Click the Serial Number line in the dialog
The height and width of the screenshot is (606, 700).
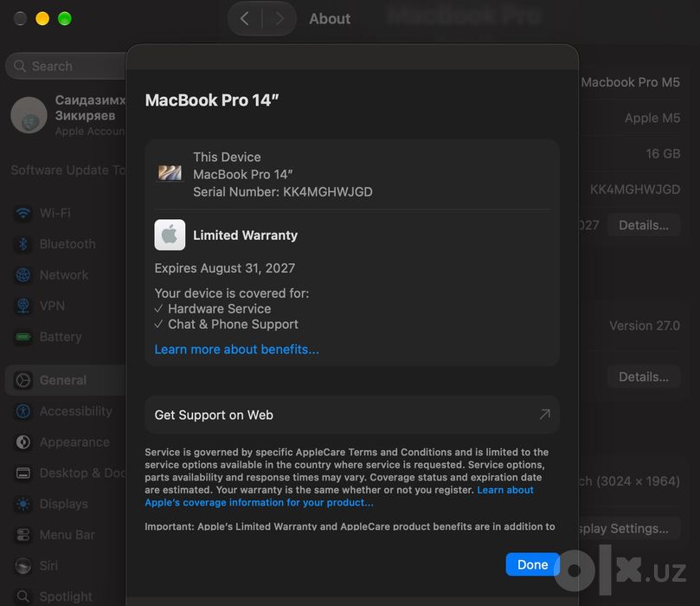click(x=283, y=192)
